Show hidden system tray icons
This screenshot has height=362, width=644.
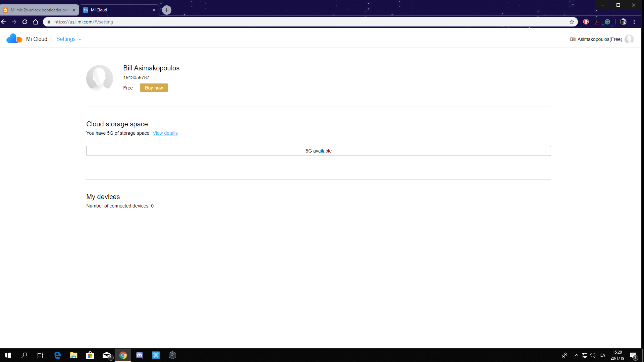576,355
